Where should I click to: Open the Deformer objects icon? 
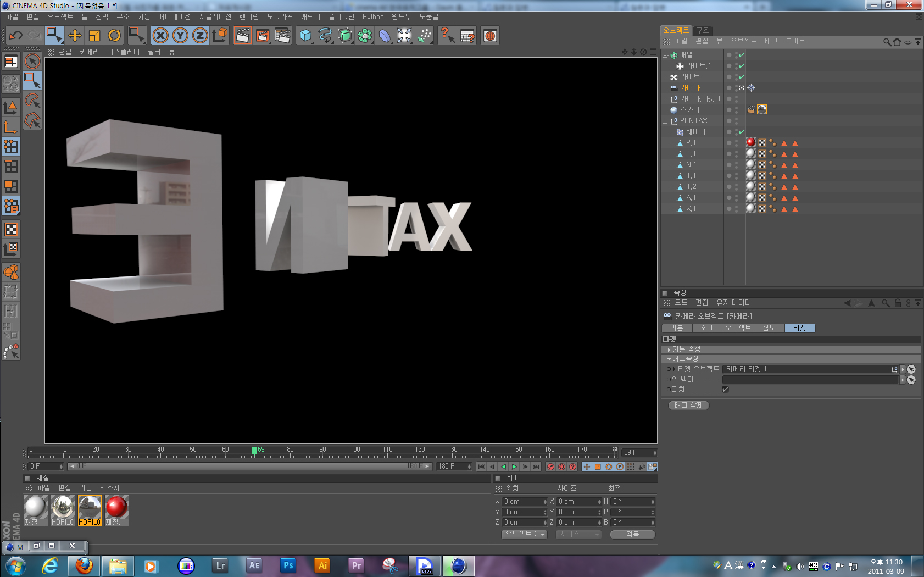[x=385, y=36]
